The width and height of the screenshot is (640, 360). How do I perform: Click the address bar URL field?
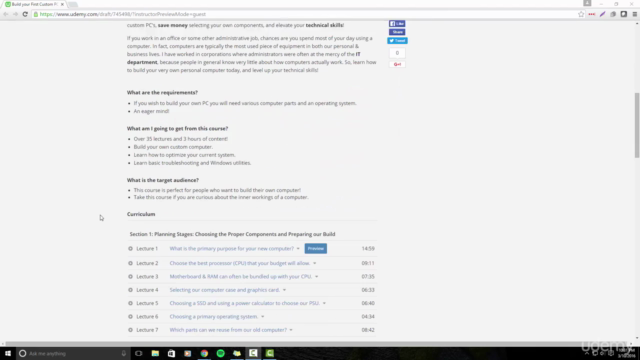click(x=306, y=14)
